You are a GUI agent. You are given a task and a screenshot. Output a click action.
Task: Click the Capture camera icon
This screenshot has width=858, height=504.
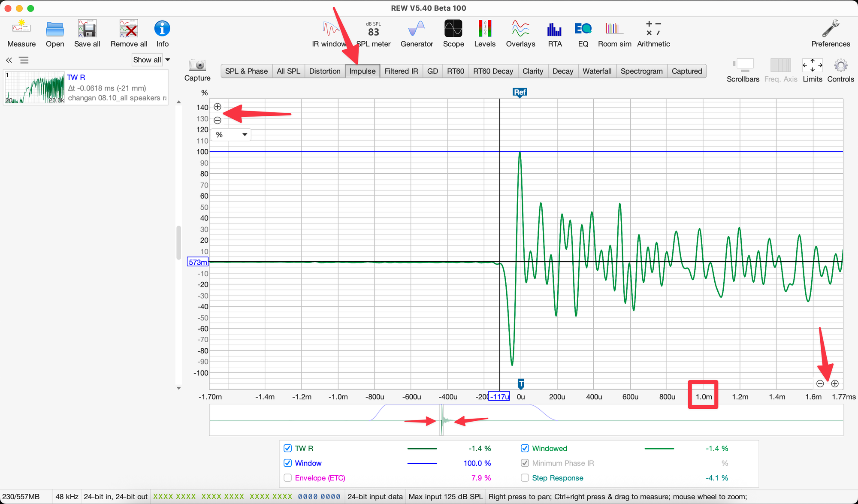click(197, 66)
